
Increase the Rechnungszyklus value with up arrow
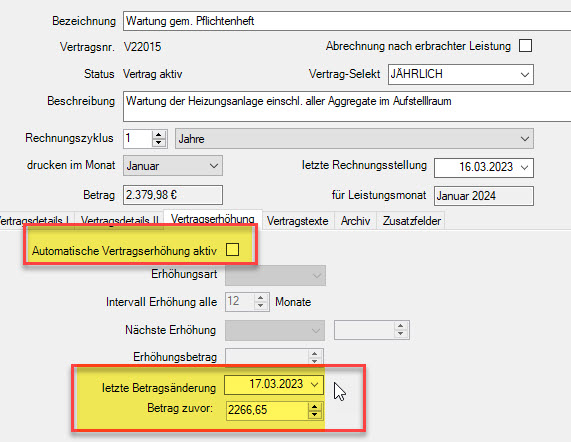point(158,135)
